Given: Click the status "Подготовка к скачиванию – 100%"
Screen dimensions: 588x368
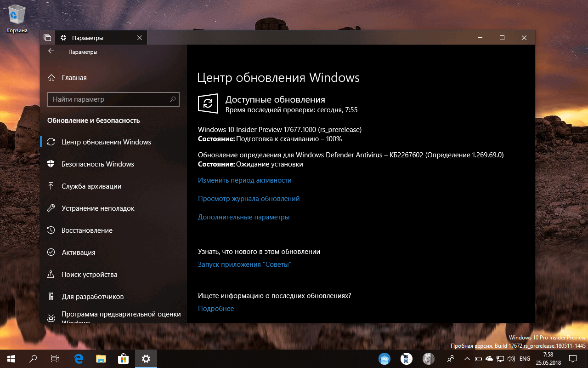Looking at the screenshot, I should (289, 139).
